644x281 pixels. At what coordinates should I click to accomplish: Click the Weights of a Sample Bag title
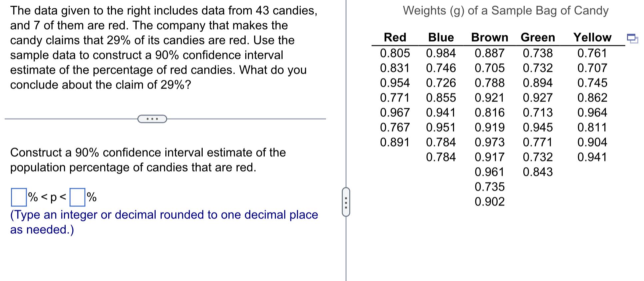click(507, 11)
